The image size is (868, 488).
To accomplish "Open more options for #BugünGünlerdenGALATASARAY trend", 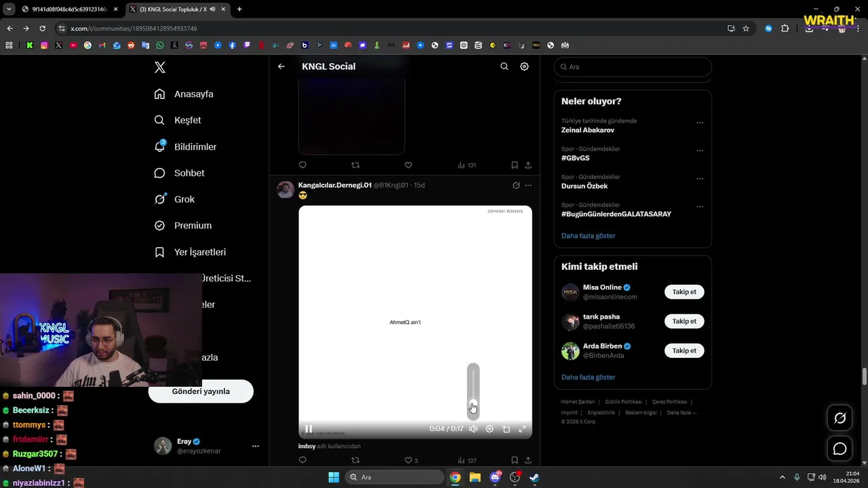I will click(700, 207).
